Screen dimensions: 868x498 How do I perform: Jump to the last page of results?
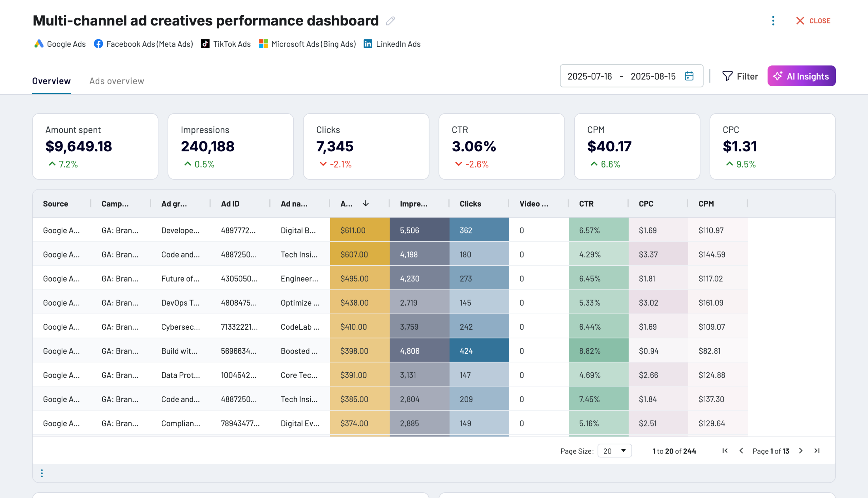[x=817, y=451]
